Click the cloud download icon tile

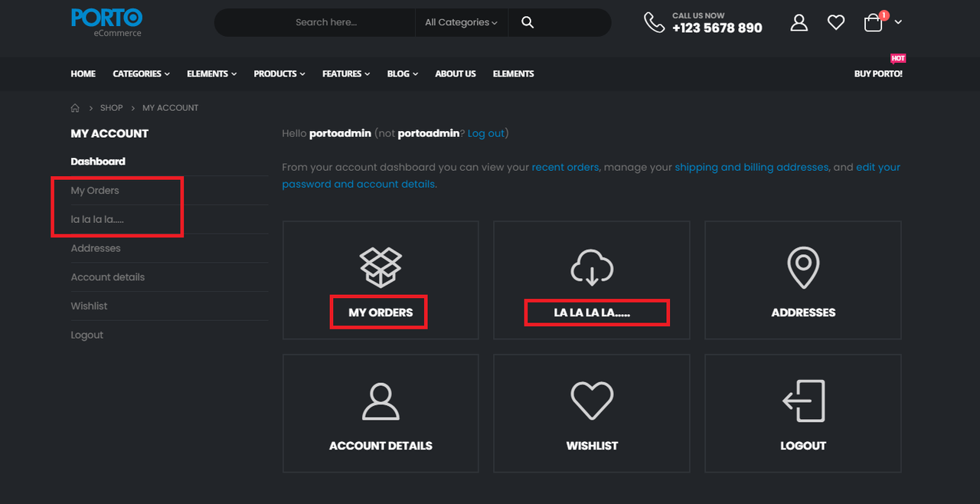point(592,267)
